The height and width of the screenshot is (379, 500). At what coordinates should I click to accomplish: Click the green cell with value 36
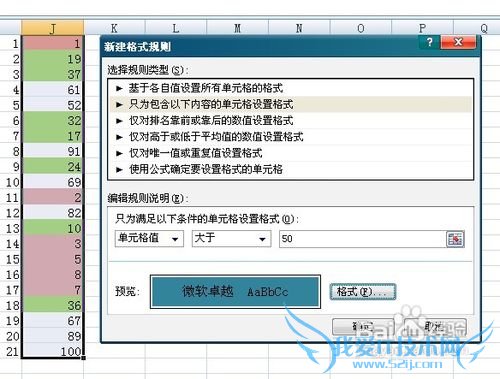click(x=53, y=305)
